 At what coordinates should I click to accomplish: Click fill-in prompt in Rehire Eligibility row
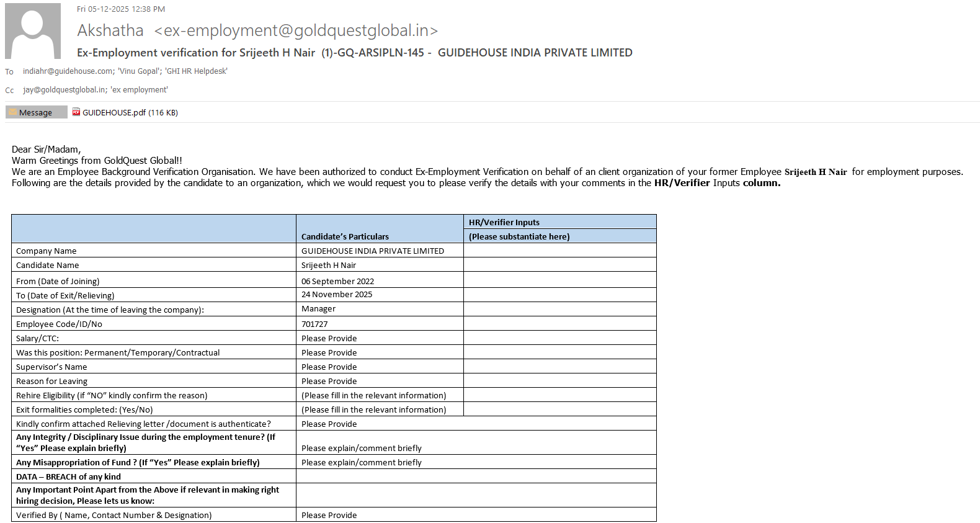374,395
